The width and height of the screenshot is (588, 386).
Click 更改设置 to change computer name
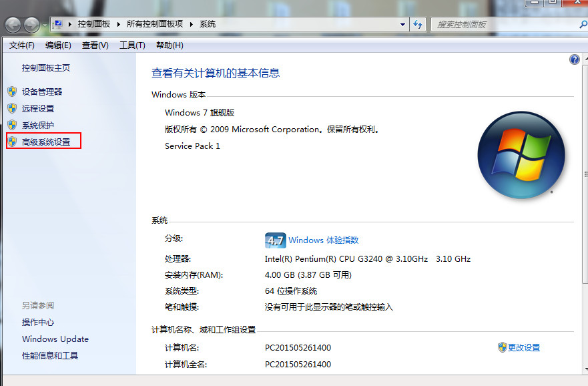(524, 348)
